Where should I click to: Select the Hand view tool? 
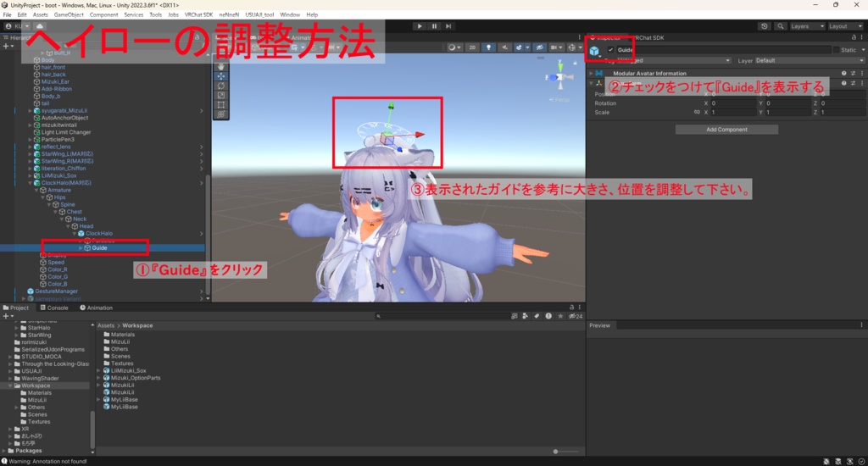[221, 66]
